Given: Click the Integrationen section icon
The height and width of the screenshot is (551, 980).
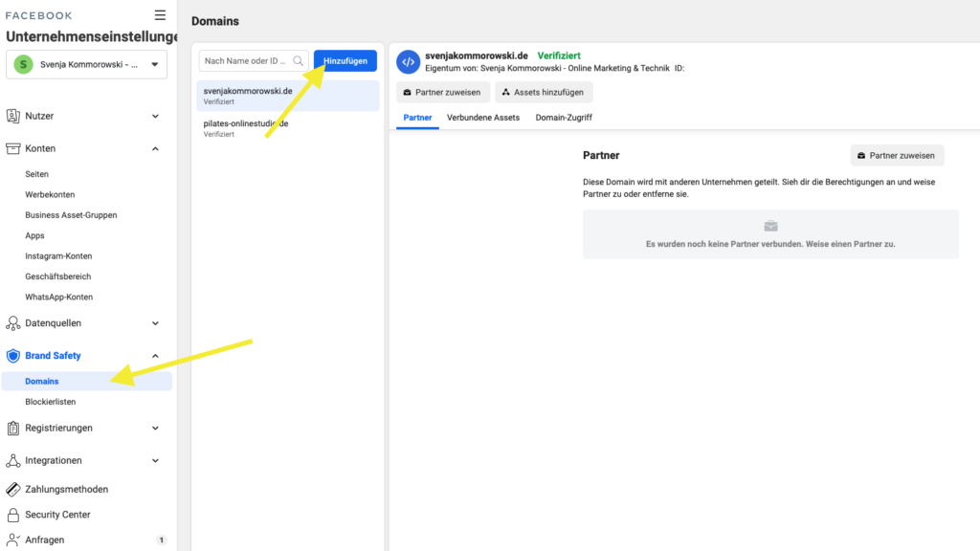Looking at the screenshot, I should click(x=12, y=460).
